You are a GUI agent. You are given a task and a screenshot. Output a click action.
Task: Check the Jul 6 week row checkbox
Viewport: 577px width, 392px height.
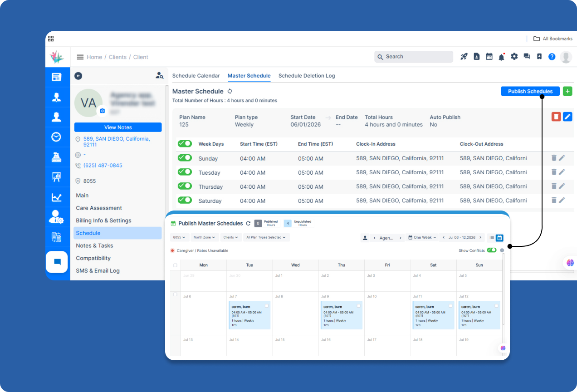pyautogui.click(x=176, y=295)
